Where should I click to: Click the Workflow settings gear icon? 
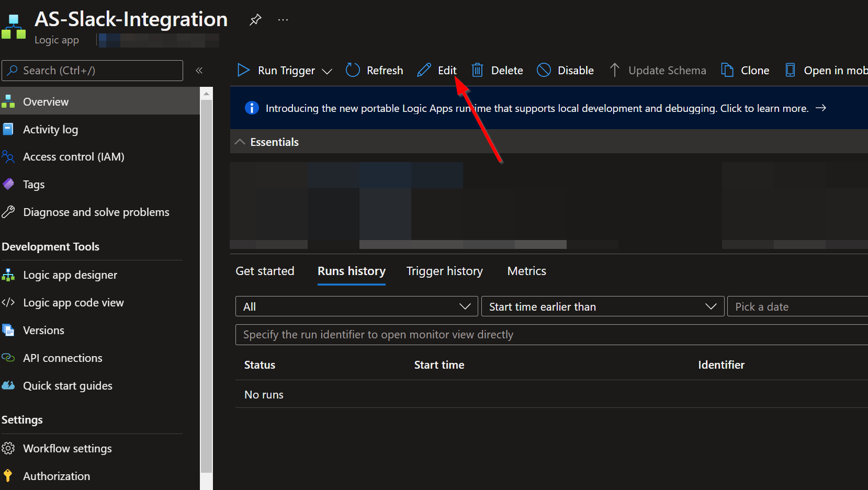click(8, 448)
